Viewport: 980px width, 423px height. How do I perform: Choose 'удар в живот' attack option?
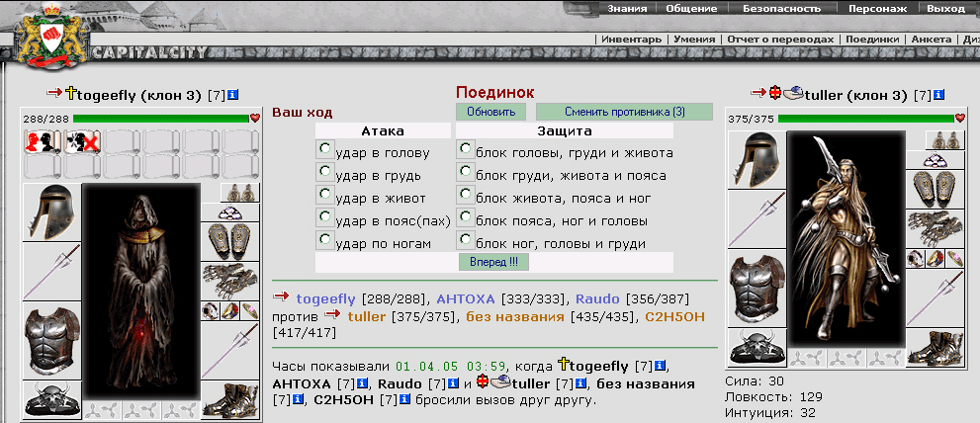325,194
